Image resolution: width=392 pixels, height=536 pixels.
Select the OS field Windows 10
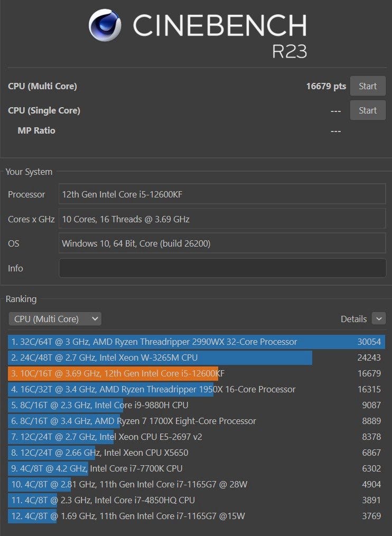pos(222,243)
